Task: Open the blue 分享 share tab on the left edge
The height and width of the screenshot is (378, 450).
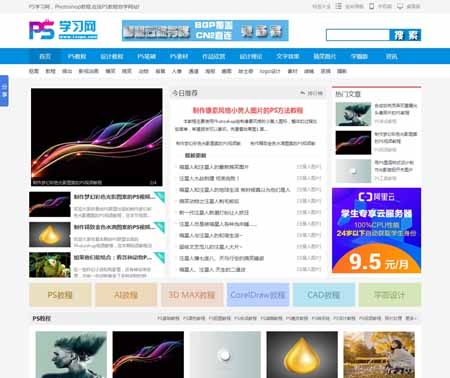Action: [4, 91]
